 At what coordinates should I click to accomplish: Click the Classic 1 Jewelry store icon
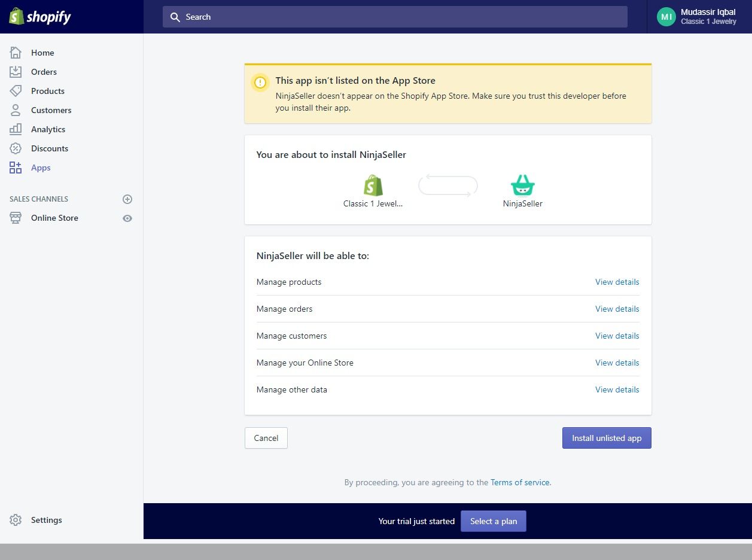(373, 185)
